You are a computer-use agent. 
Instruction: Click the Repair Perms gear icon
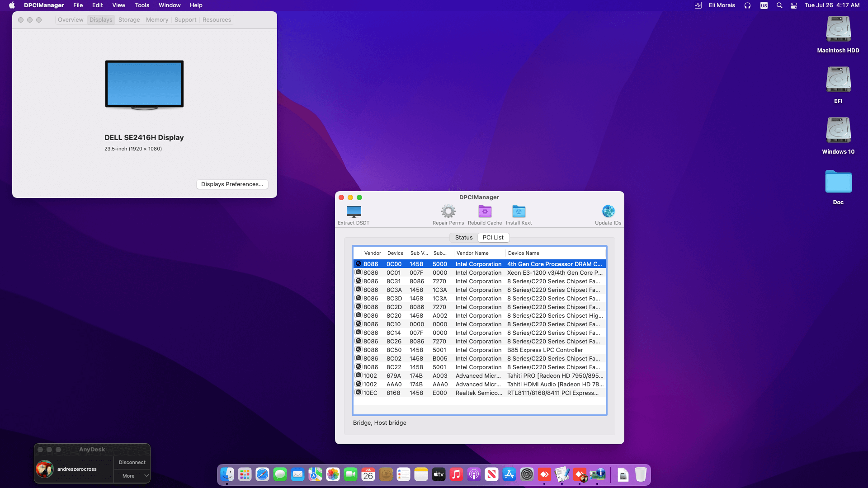coord(448,211)
